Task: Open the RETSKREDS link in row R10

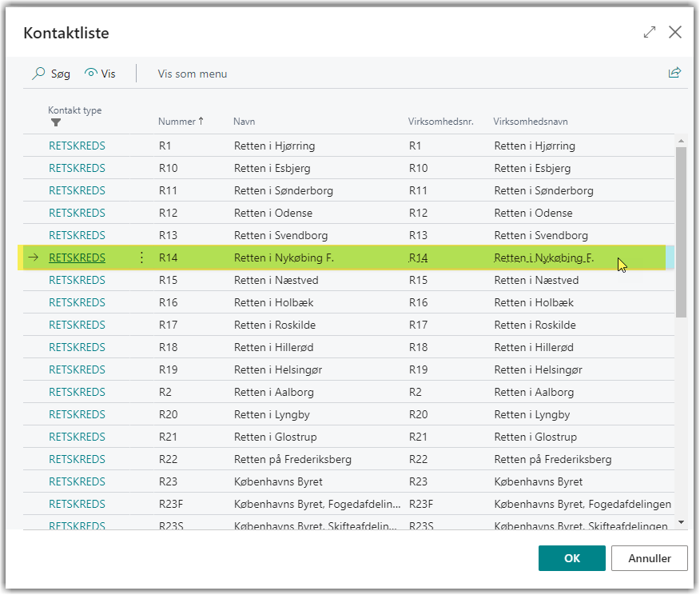Action: point(77,169)
